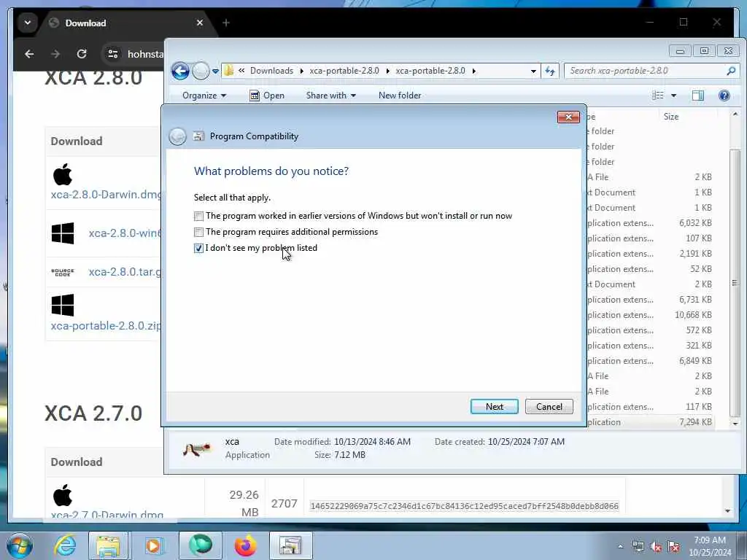Check 'program requires additional permissions' box
This screenshot has width=747, height=560.
click(198, 233)
